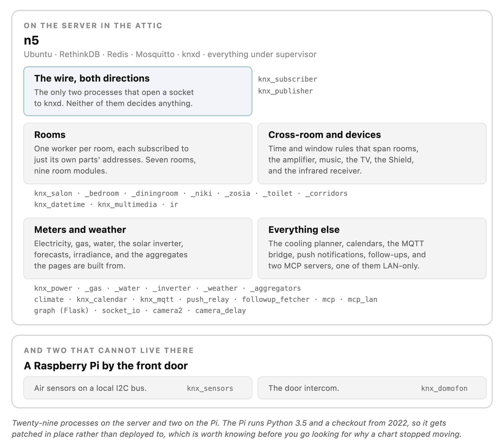This screenshot has height=442, width=504.
Task: Click "A Raspberry Pi by the front door" heading
Action: click(106, 366)
